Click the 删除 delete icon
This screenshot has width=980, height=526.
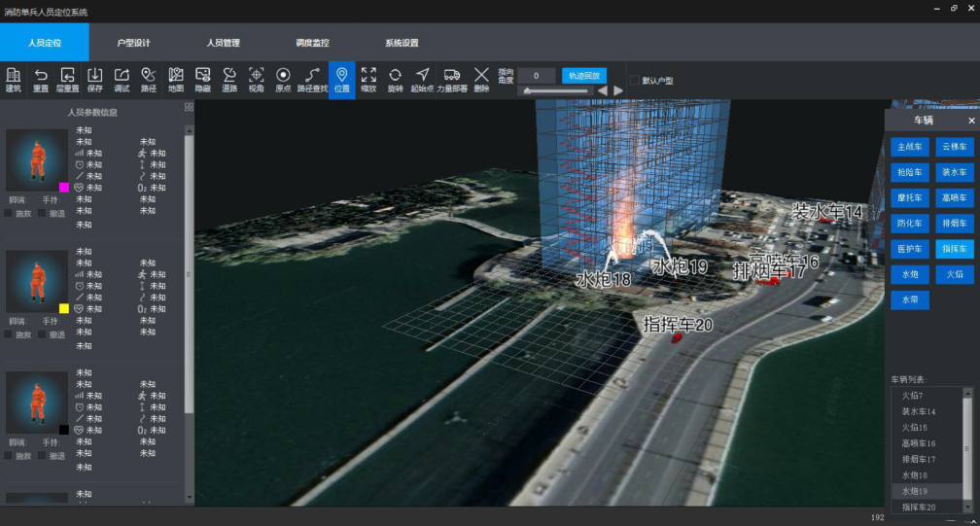click(481, 80)
